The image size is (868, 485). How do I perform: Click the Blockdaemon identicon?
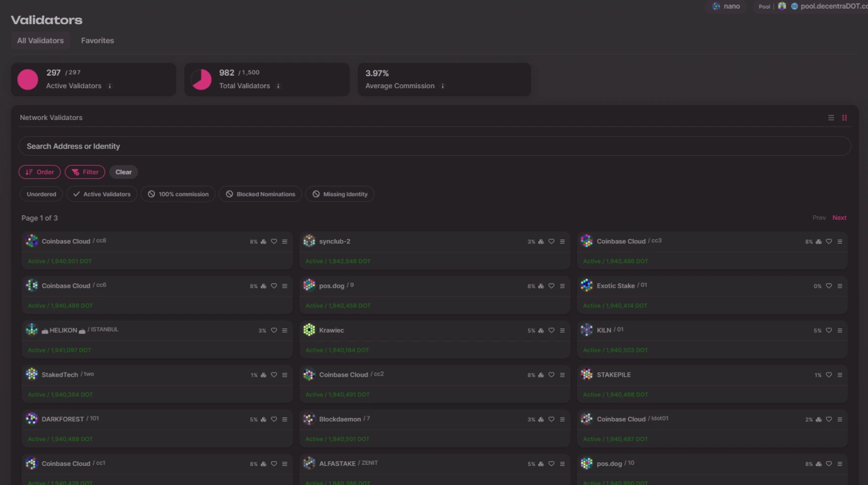pyautogui.click(x=309, y=419)
